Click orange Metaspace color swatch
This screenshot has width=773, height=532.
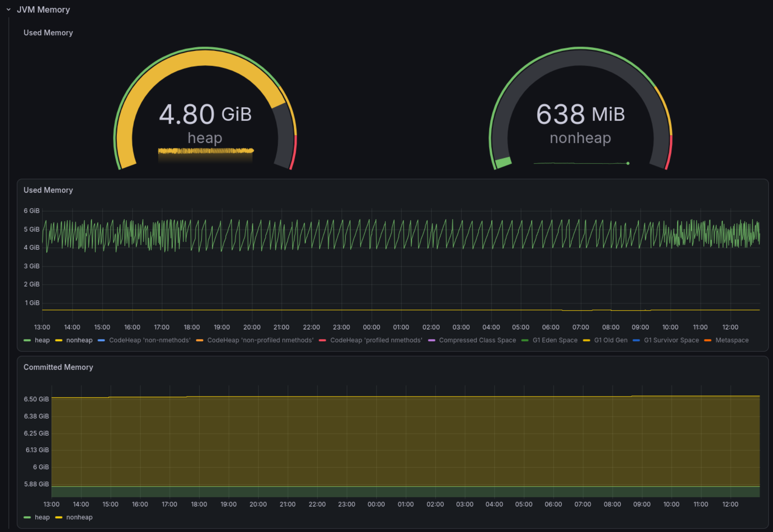[x=708, y=340]
